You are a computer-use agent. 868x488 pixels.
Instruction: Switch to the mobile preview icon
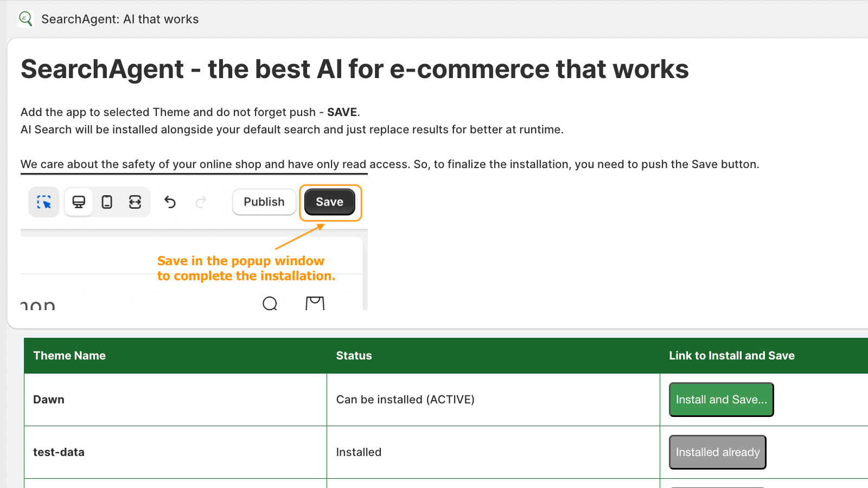coord(107,202)
